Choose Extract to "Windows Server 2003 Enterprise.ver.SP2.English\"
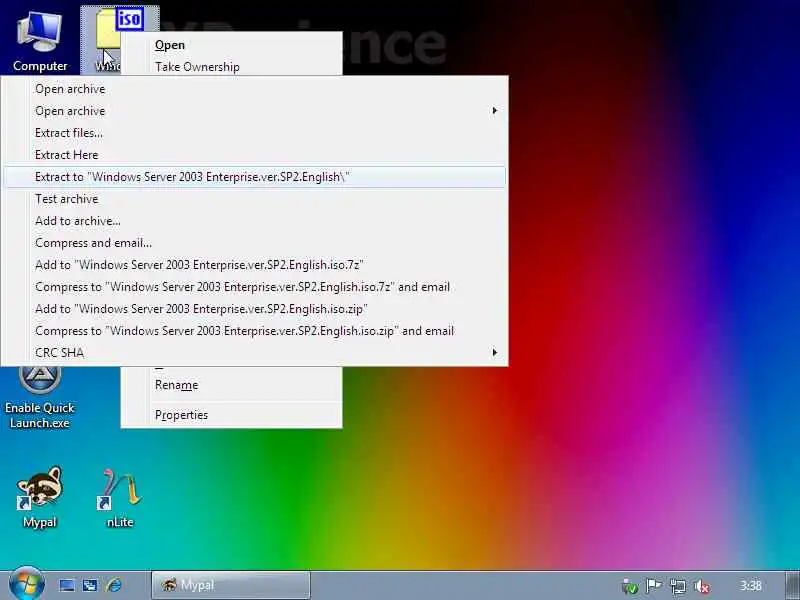 pyautogui.click(x=254, y=177)
